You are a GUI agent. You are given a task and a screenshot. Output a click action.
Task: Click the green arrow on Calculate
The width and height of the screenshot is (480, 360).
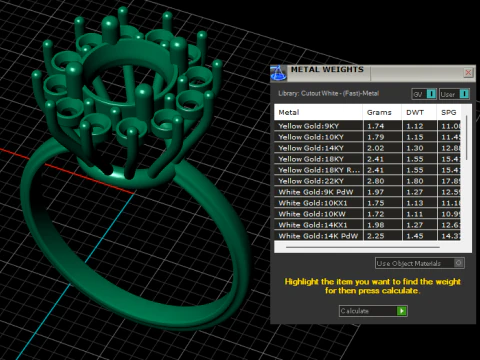402,311
